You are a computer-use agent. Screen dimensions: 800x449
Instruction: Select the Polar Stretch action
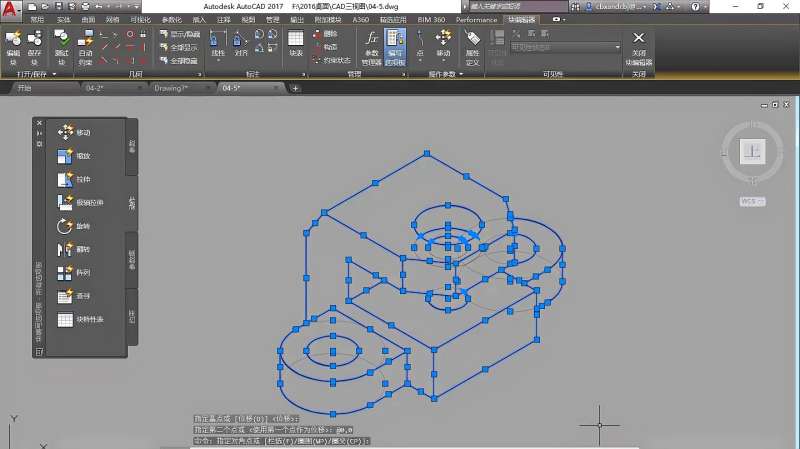(81, 203)
